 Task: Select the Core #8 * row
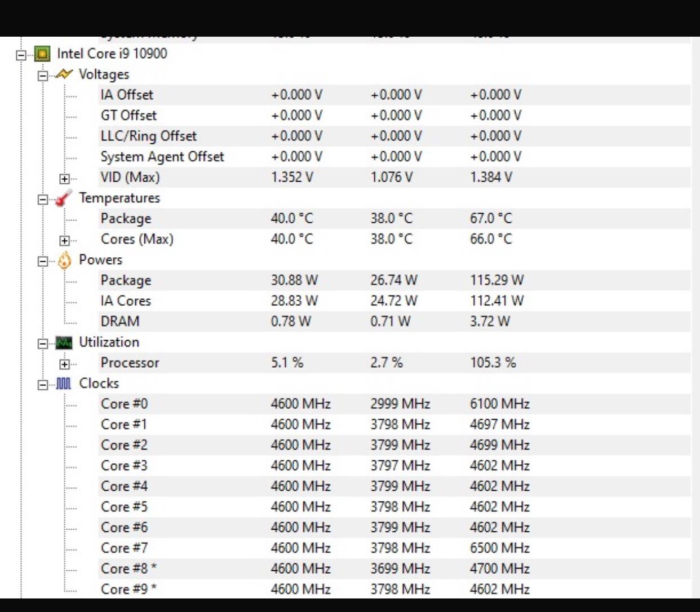click(x=395, y=569)
